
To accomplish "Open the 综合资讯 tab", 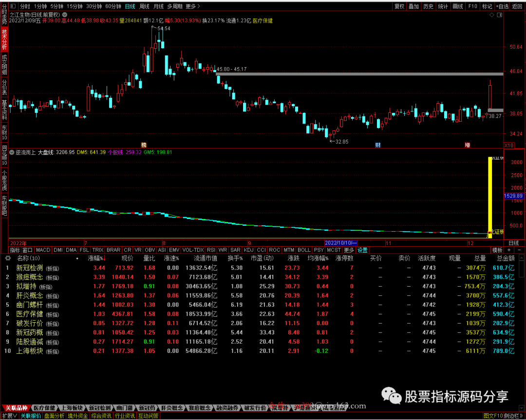I will point(101,416).
